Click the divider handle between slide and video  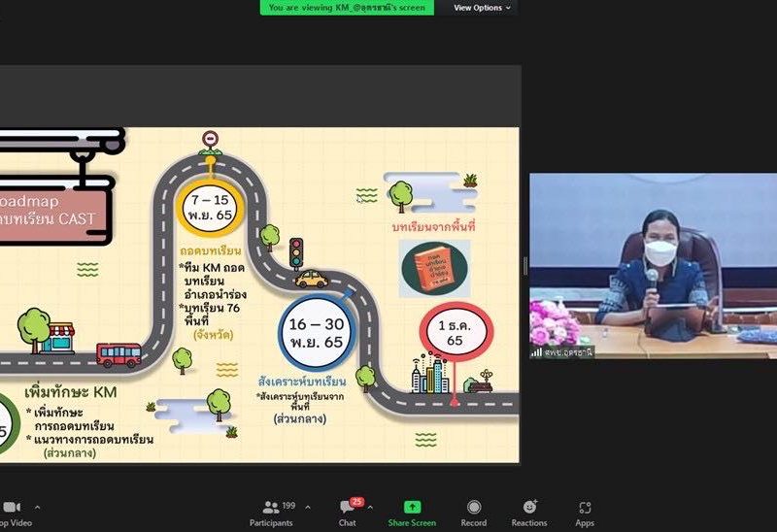coord(524,266)
